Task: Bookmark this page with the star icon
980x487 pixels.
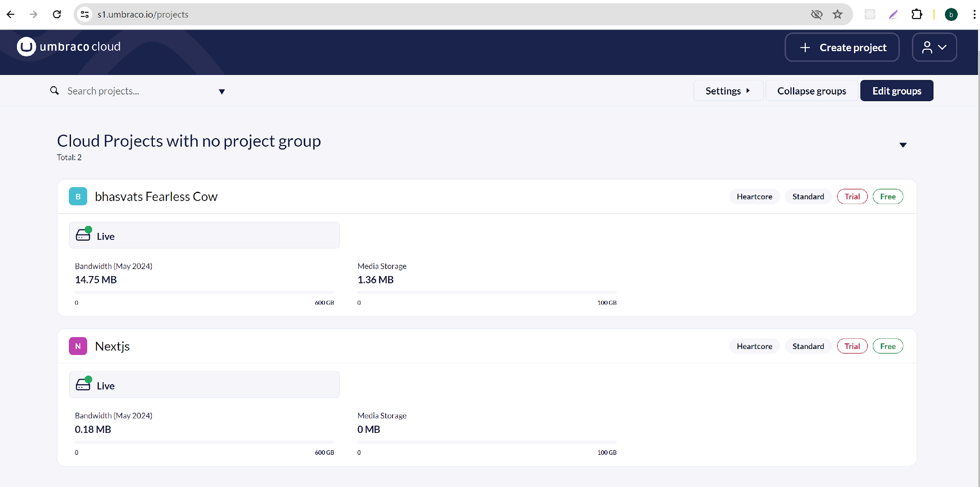Action: (838, 15)
